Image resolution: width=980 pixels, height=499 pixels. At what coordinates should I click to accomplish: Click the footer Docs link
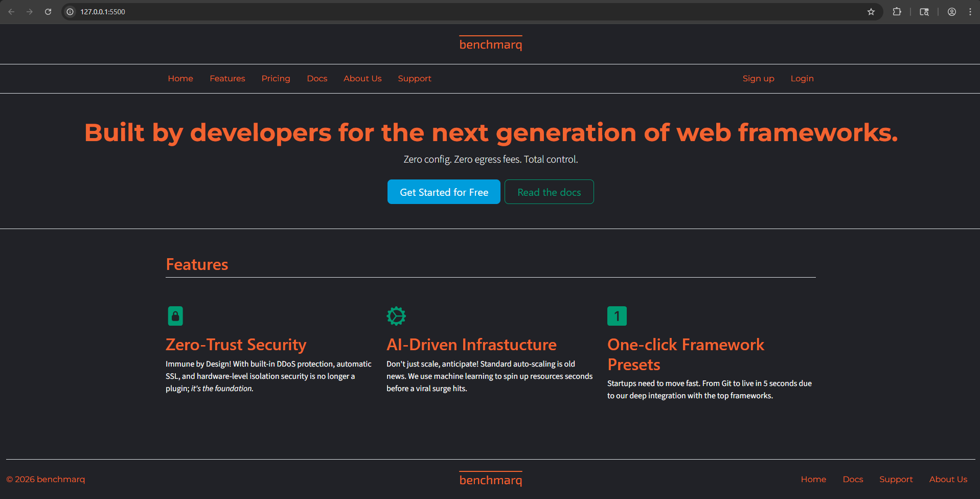pos(853,479)
